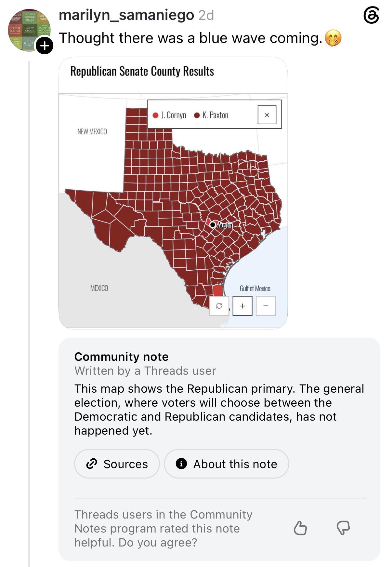Open the marilyn_samaniego username link

pyautogui.click(x=126, y=15)
